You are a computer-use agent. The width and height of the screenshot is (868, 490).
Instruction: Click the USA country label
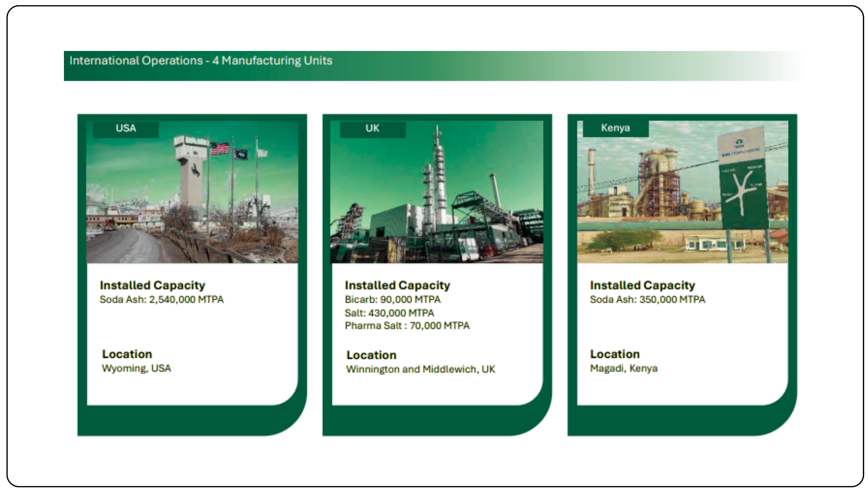click(126, 128)
